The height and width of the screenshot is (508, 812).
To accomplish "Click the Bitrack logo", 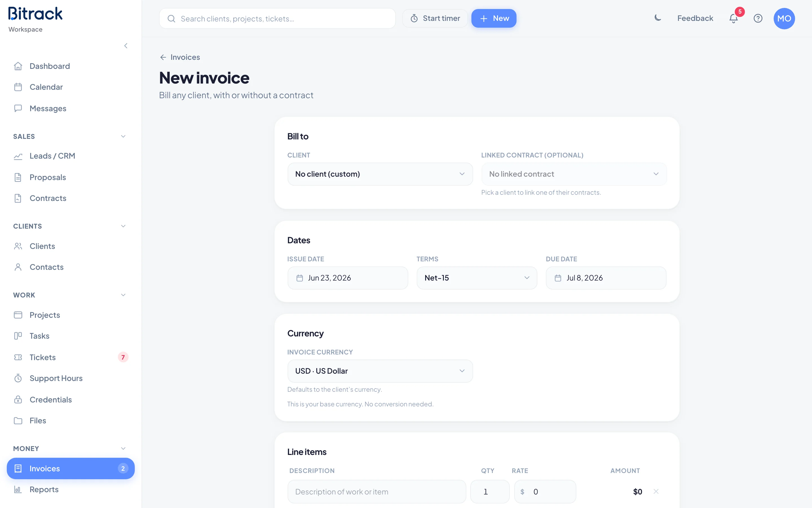I will pyautogui.click(x=35, y=14).
